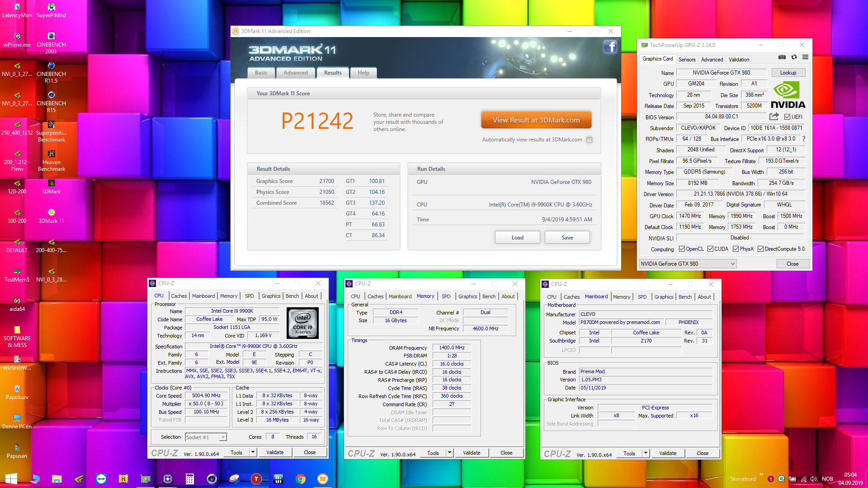Open the LatencyMon desktop icon
This screenshot has height=488, width=868.
tap(17, 10)
